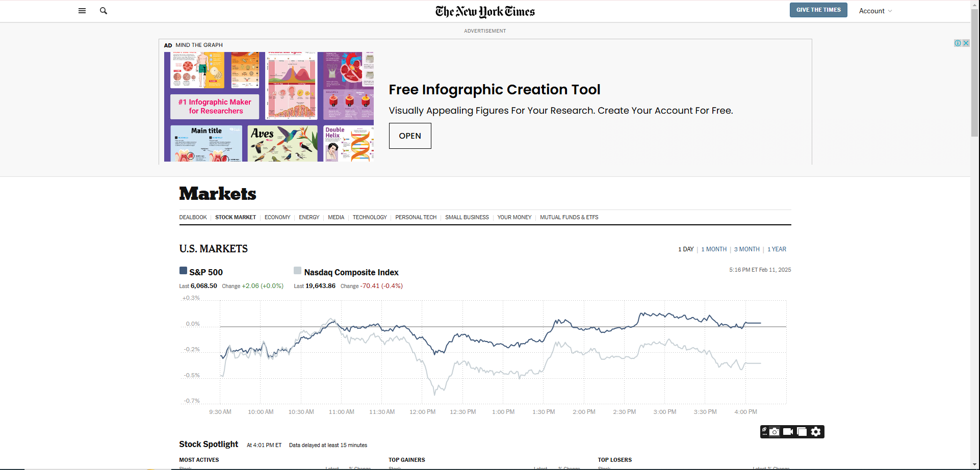The width and height of the screenshot is (980, 470).
Task: Switch chart range to 1 Month
Action: (713, 249)
